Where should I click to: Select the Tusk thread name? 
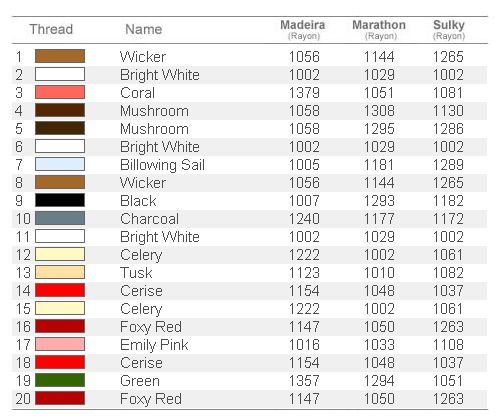tap(136, 273)
